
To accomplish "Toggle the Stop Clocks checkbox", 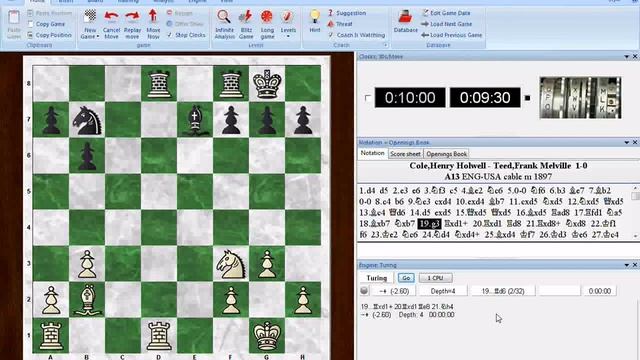I will [x=169, y=35].
